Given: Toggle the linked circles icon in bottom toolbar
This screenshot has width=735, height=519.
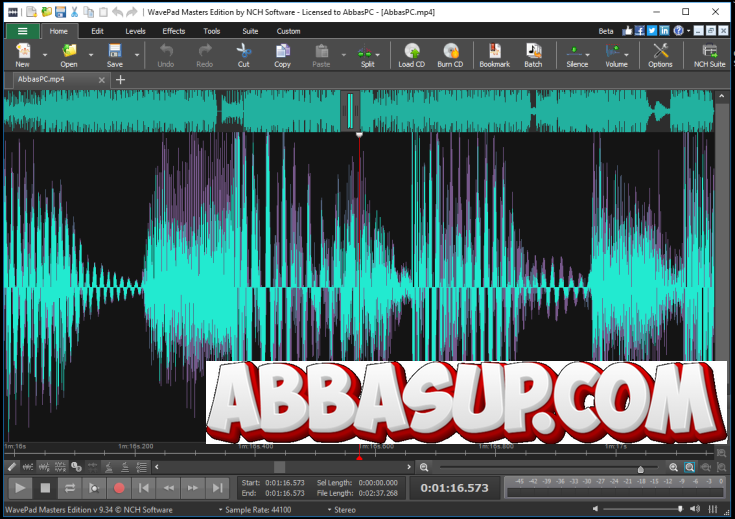Looking at the screenshot, I should (76, 466).
